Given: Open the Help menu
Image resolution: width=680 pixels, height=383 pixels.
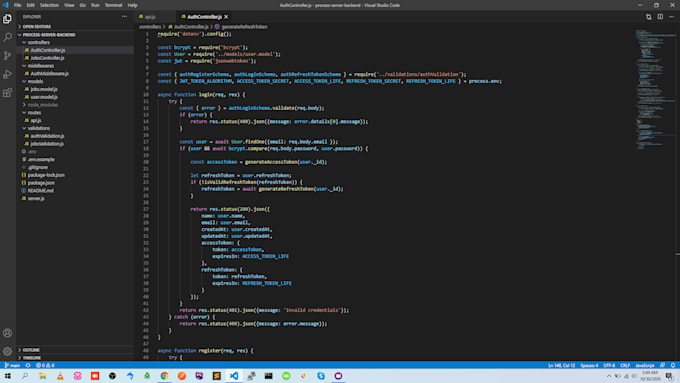Looking at the screenshot, I should pos(132,5).
